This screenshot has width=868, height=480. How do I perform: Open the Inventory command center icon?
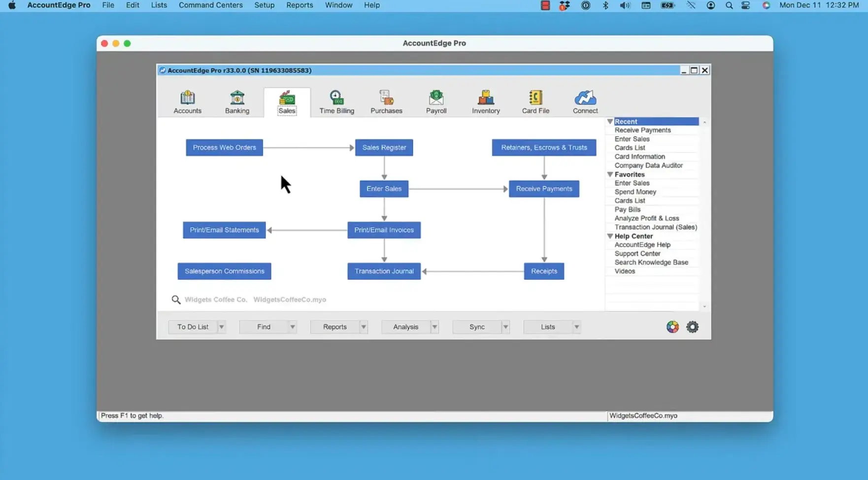pos(486,97)
